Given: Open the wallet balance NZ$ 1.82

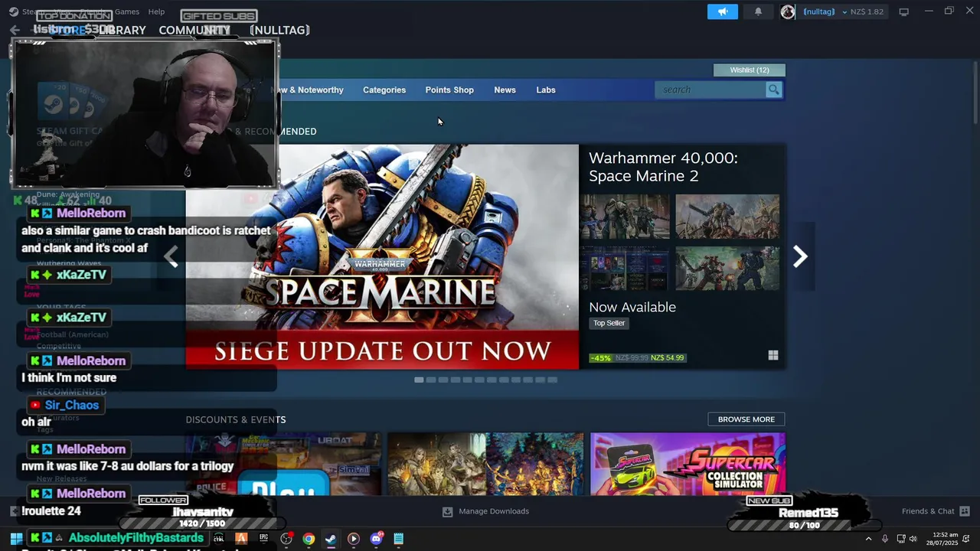Looking at the screenshot, I should pos(867,11).
